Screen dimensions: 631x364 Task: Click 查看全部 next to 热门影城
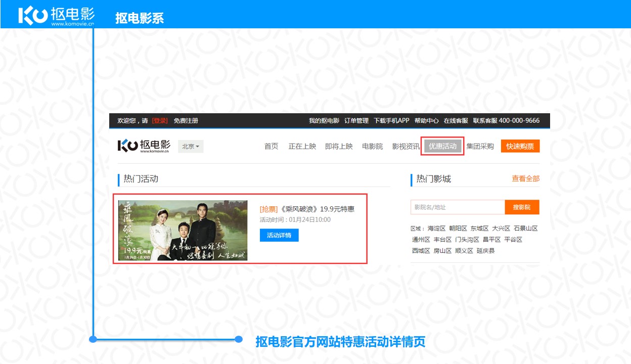[x=526, y=178]
